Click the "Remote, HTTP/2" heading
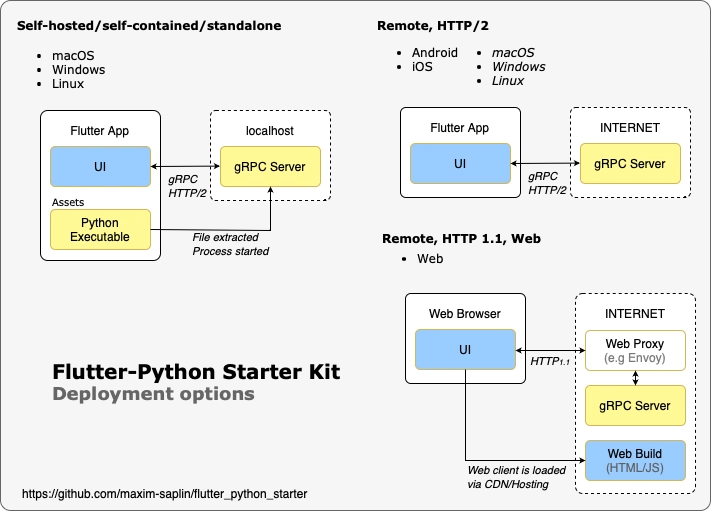The image size is (721, 521). [x=433, y=26]
